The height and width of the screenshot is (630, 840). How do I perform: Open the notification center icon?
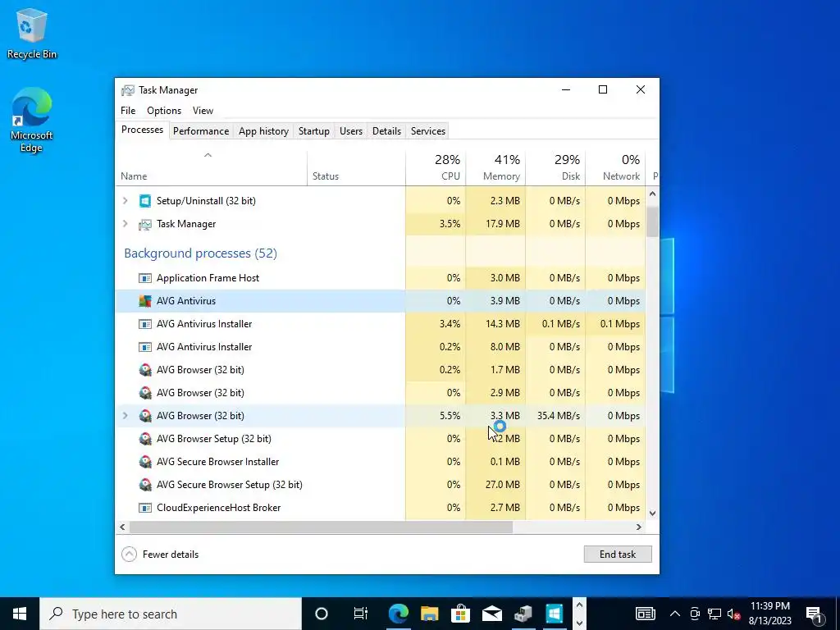click(x=815, y=614)
